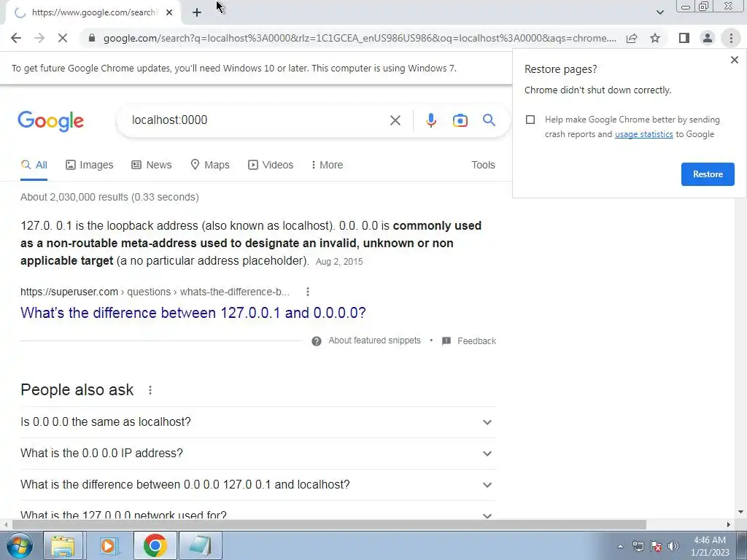Clear the search query text
This screenshot has width=747, height=560.
click(395, 120)
